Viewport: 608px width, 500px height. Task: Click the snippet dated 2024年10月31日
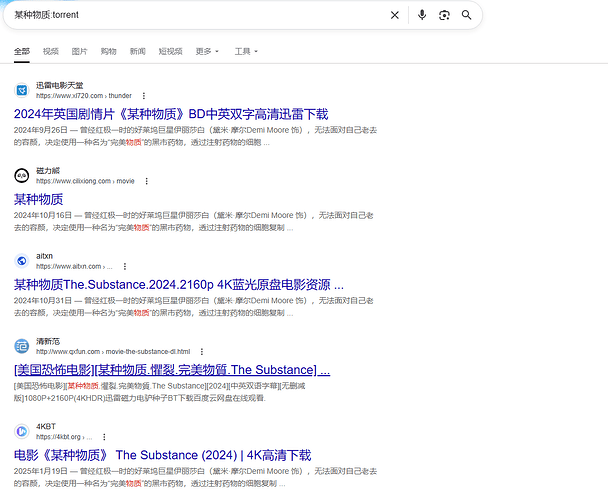coord(193,307)
